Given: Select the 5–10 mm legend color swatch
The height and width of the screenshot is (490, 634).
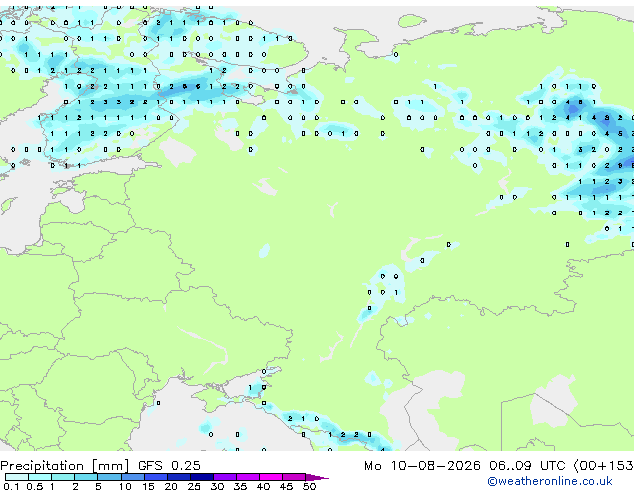Looking at the screenshot, I should coord(109,477).
